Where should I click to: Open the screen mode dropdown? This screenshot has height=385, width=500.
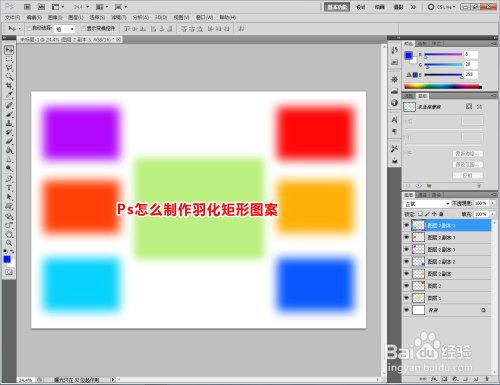[121, 7]
